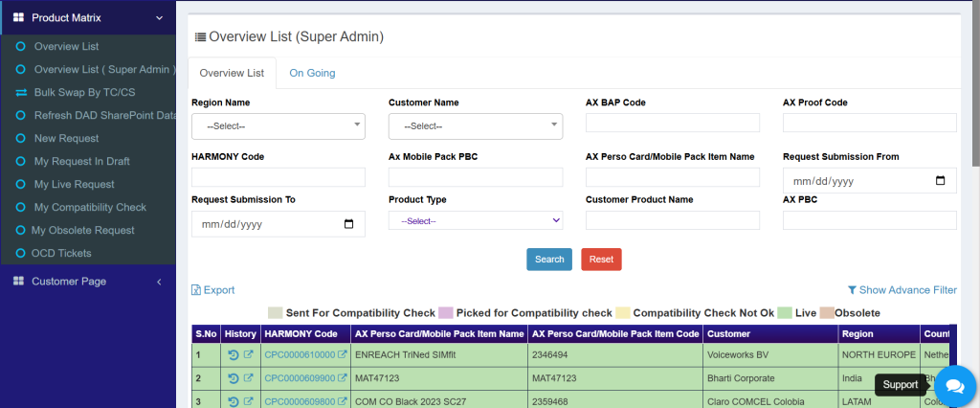Open the Region Name dropdown
This screenshot has width=980, height=408.
[x=278, y=125]
